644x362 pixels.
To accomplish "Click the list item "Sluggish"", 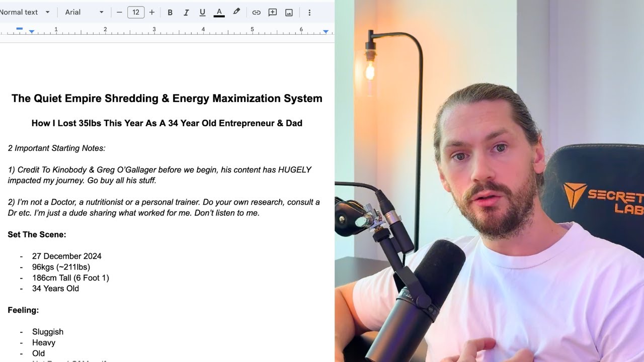I will click(x=48, y=332).
